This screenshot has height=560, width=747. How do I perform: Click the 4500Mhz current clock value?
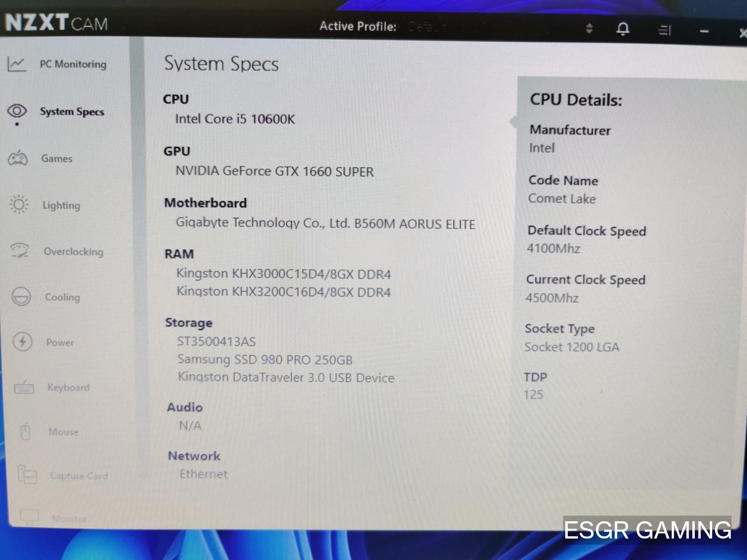[x=552, y=298]
